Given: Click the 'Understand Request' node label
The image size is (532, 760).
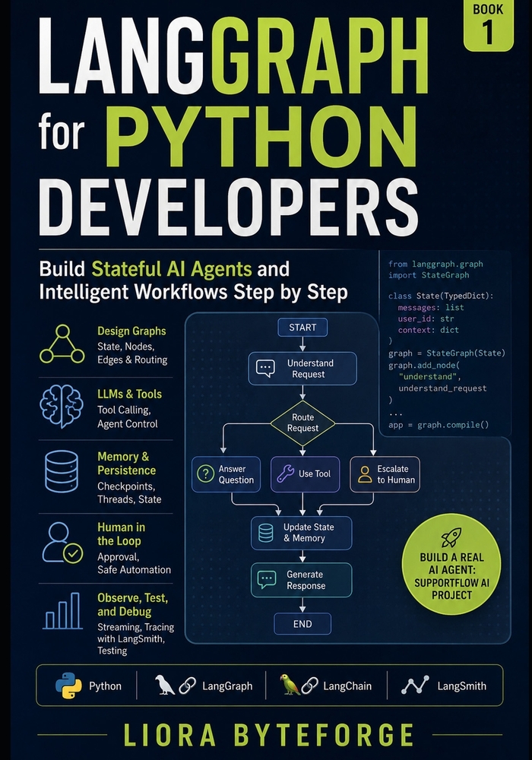Looking at the screenshot, I should (309, 369).
